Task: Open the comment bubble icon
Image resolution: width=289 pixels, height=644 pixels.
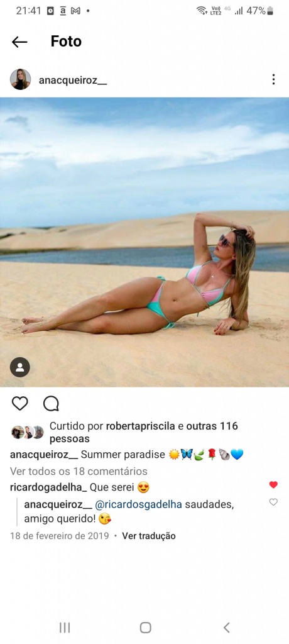Action: [x=51, y=404]
